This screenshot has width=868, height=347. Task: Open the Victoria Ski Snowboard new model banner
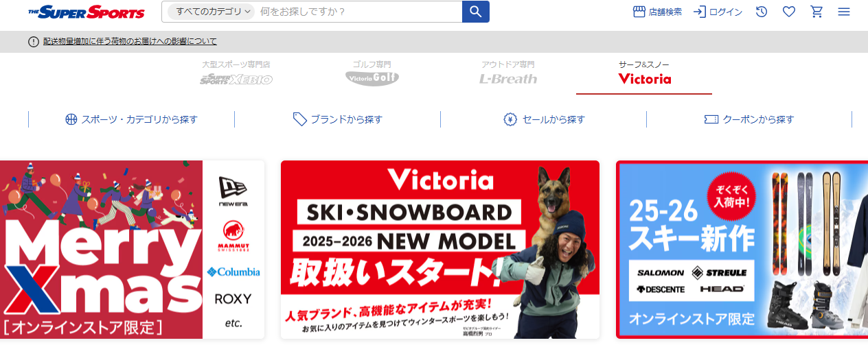(440, 250)
